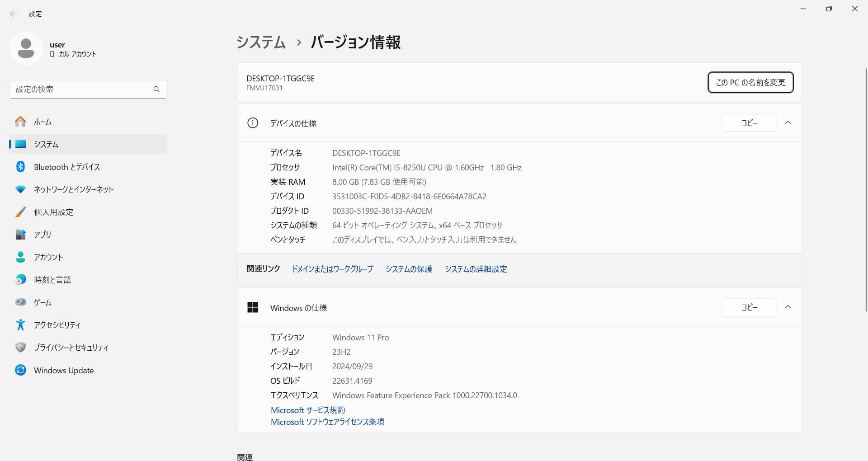
Task: Click the RAM value 8.00 GB
Action: pyautogui.click(x=379, y=182)
